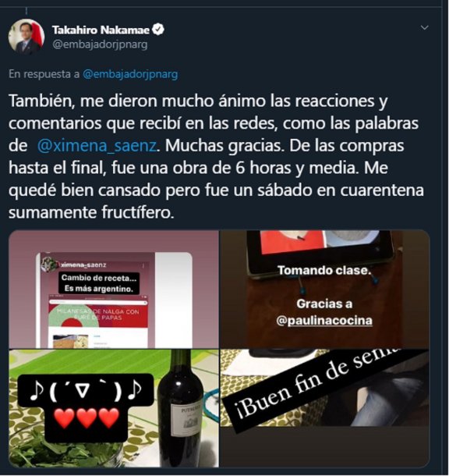Click the tweet body text

point(216,157)
